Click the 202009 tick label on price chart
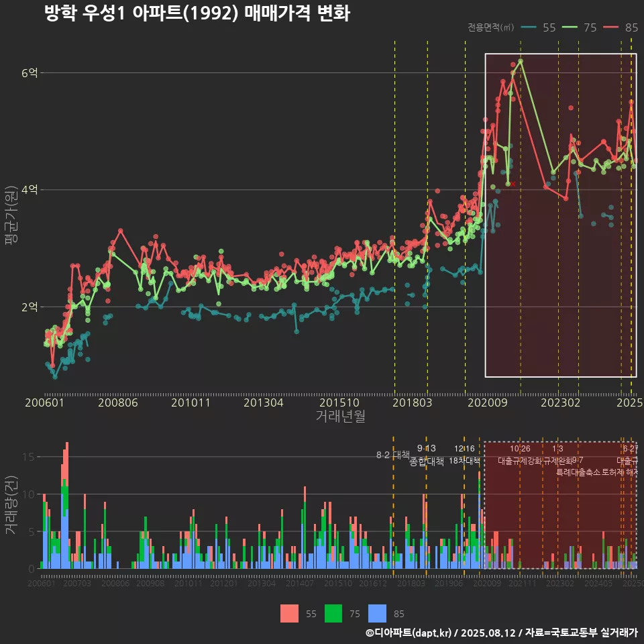The height and width of the screenshot is (644, 644). pyautogui.click(x=488, y=402)
